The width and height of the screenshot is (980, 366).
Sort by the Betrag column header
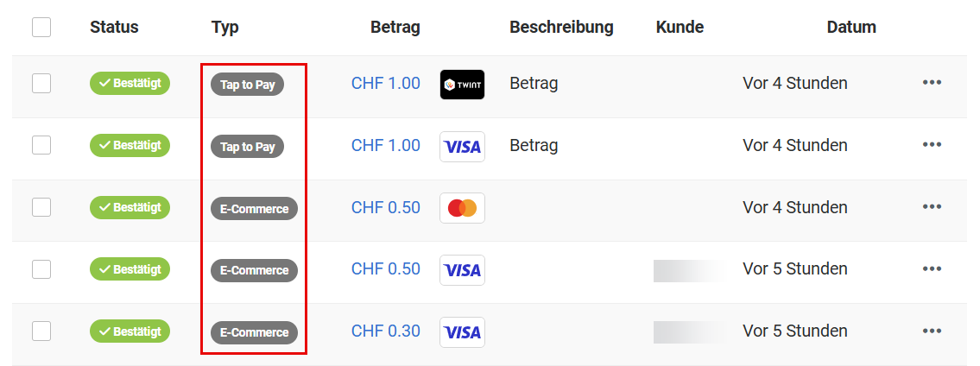tap(395, 28)
